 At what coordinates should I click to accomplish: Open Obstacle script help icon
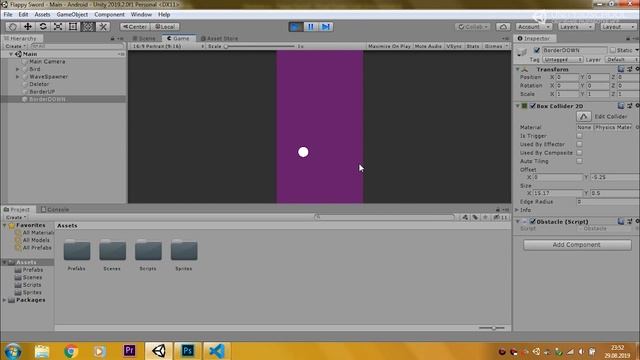click(x=621, y=221)
